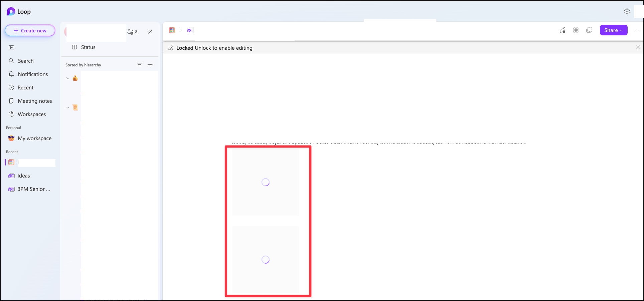
Task: Collapse the money bag page group
Action: tap(68, 78)
